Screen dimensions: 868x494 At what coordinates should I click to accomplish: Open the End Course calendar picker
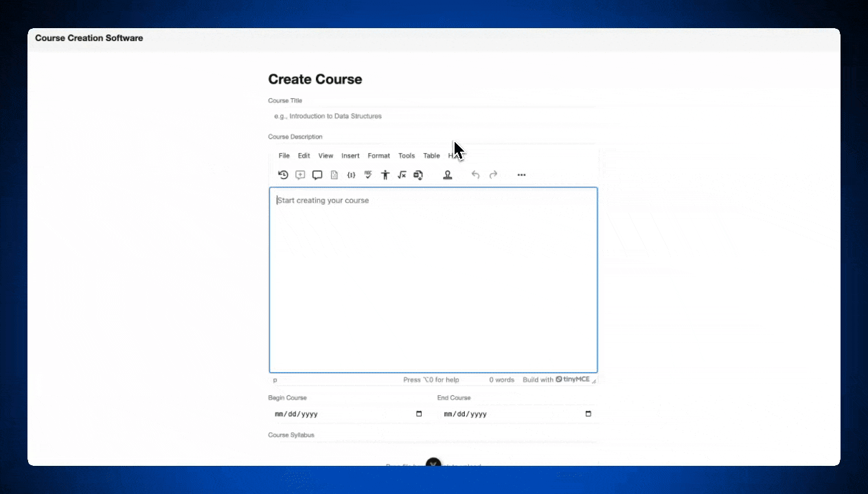[588, 414]
